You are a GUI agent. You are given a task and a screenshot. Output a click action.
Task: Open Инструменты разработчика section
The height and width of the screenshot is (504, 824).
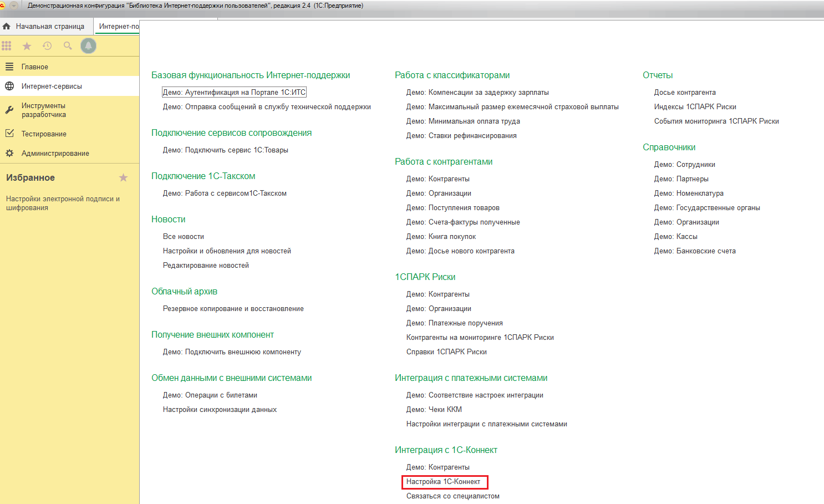pyautogui.click(x=69, y=110)
